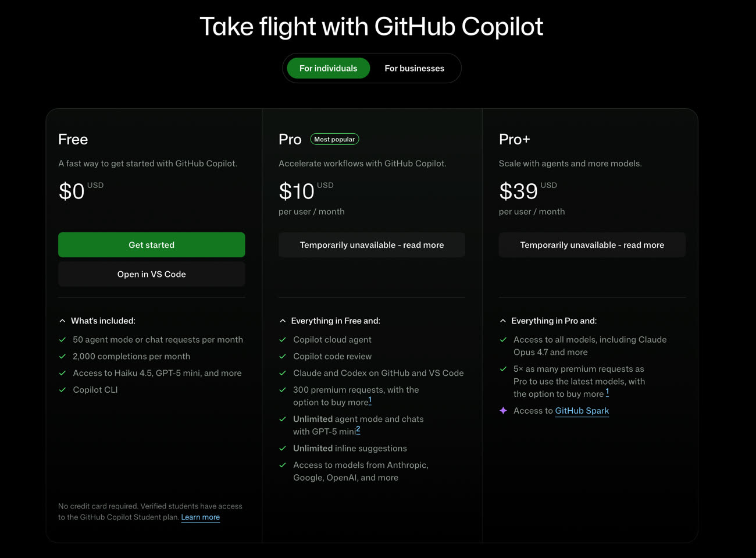
Task: Click the checkmark beside Copilot cloud agent
Action: pyautogui.click(x=283, y=340)
